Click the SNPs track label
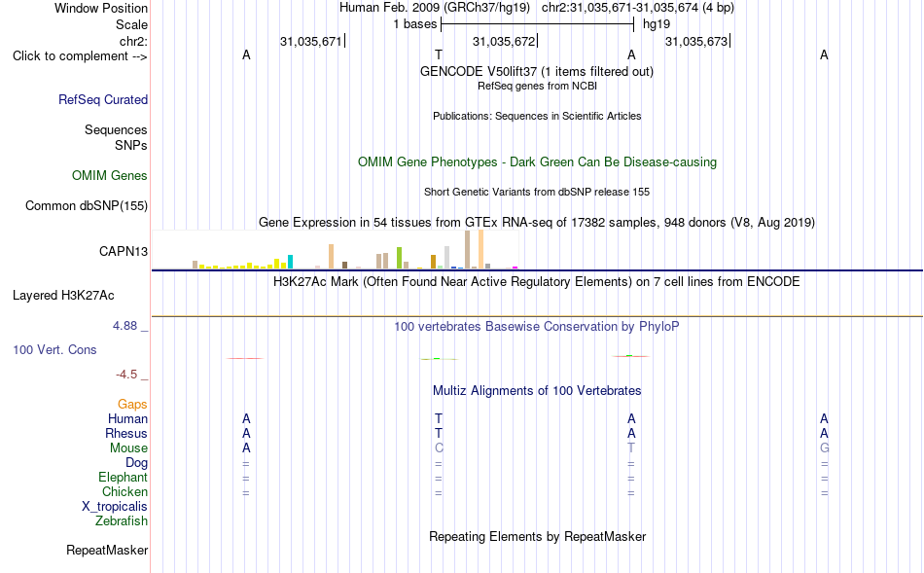The height and width of the screenshot is (573, 924). [x=131, y=145]
